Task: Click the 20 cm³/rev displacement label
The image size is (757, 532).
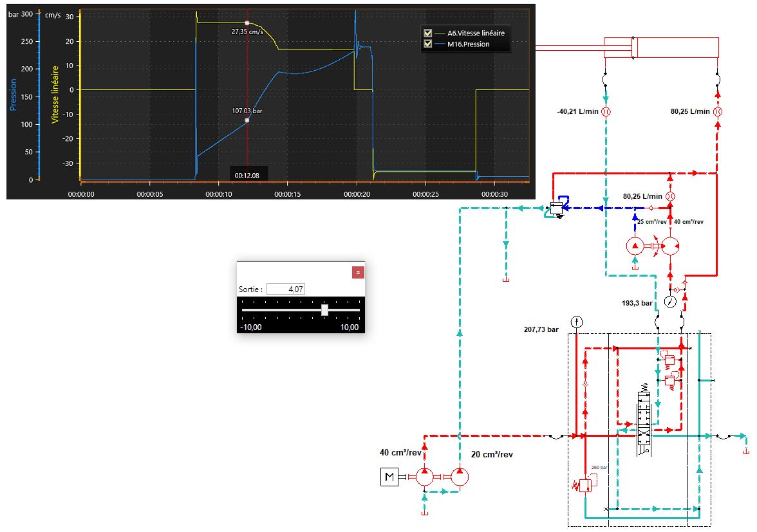Action: (492, 454)
